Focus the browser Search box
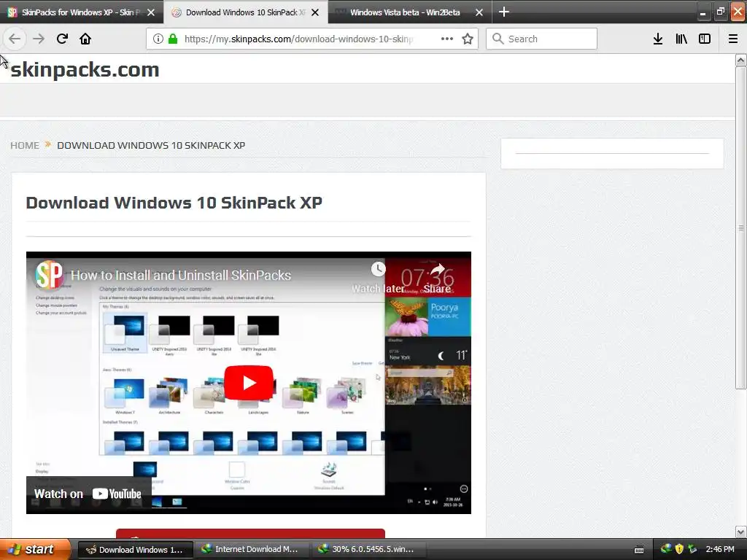 541,39
